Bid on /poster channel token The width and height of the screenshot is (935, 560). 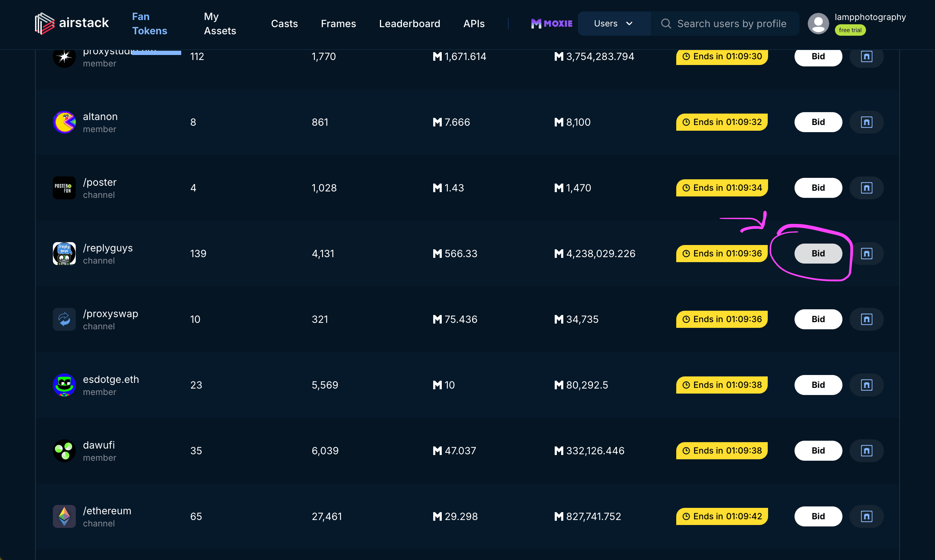pyautogui.click(x=818, y=188)
